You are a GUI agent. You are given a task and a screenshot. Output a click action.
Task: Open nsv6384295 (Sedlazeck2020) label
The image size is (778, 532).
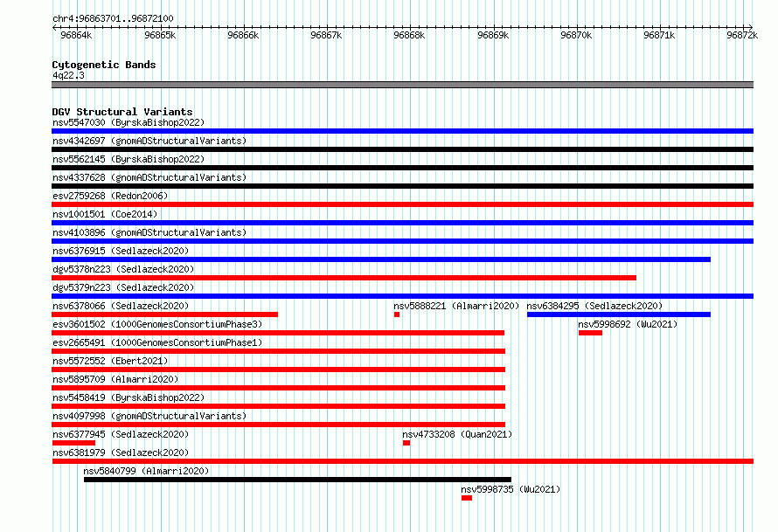tap(594, 306)
